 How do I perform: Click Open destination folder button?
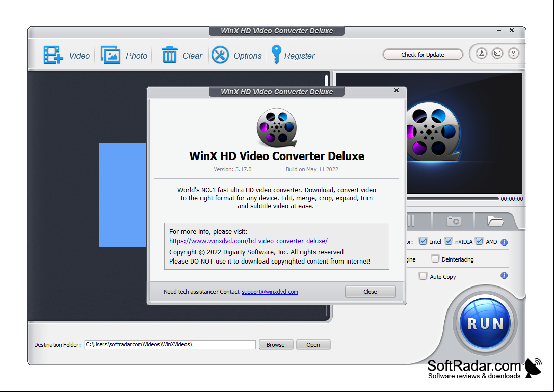[313, 344]
